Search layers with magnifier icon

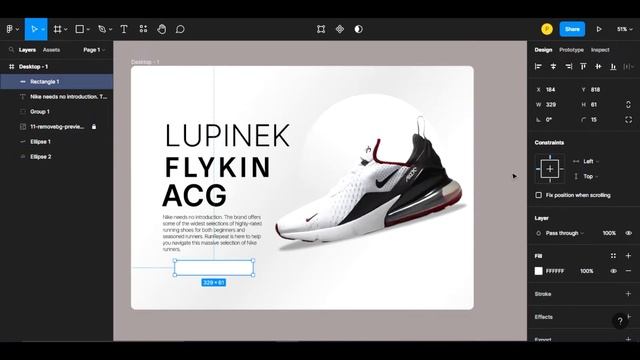[11, 50]
